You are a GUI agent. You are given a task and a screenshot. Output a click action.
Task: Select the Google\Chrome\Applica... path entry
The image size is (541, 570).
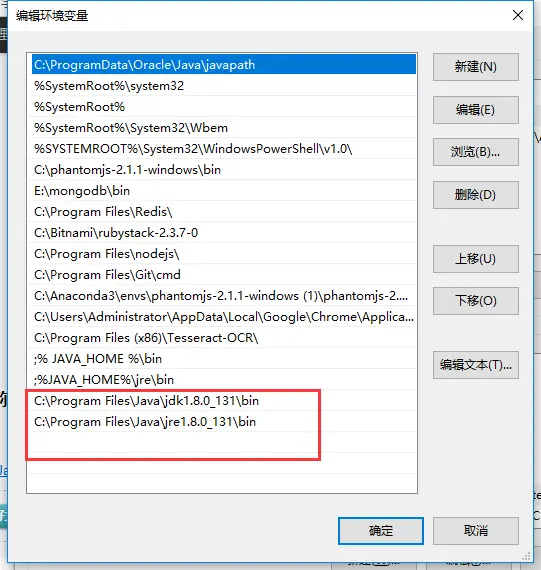(224, 317)
